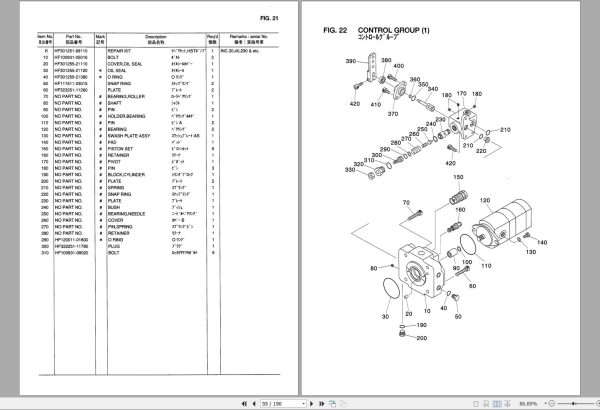Select the BEARING,ROLLER description

126,96
